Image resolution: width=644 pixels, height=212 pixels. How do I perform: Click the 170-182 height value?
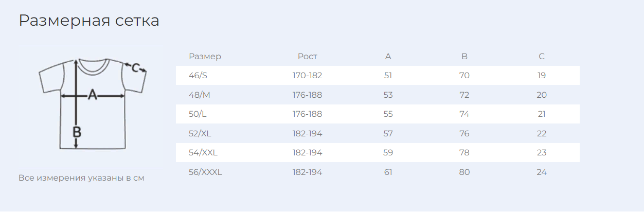coord(308,76)
